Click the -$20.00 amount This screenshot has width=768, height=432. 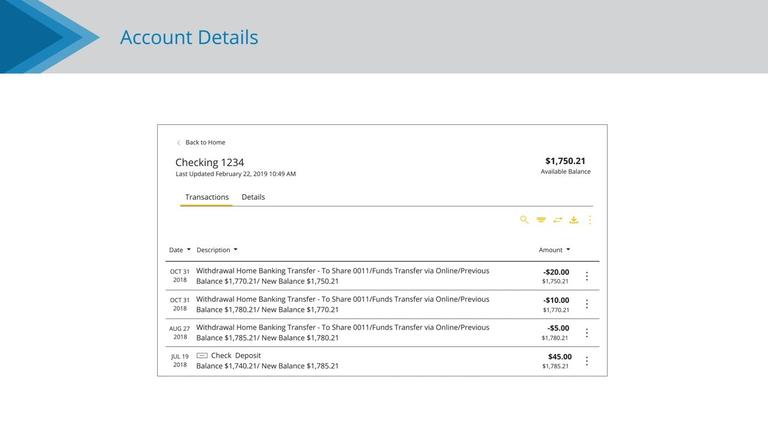pyautogui.click(x=556, y=272)
